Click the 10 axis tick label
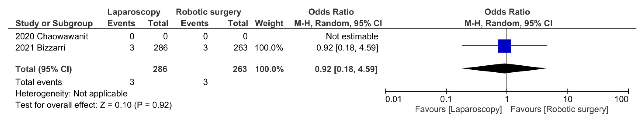This screenshot has height=120, width=644. tap(568, 99)
